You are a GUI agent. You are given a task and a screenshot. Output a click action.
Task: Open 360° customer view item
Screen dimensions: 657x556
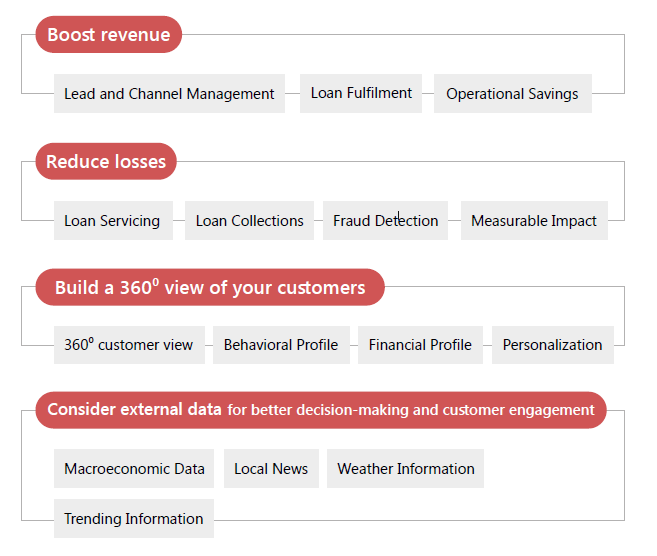129,345
